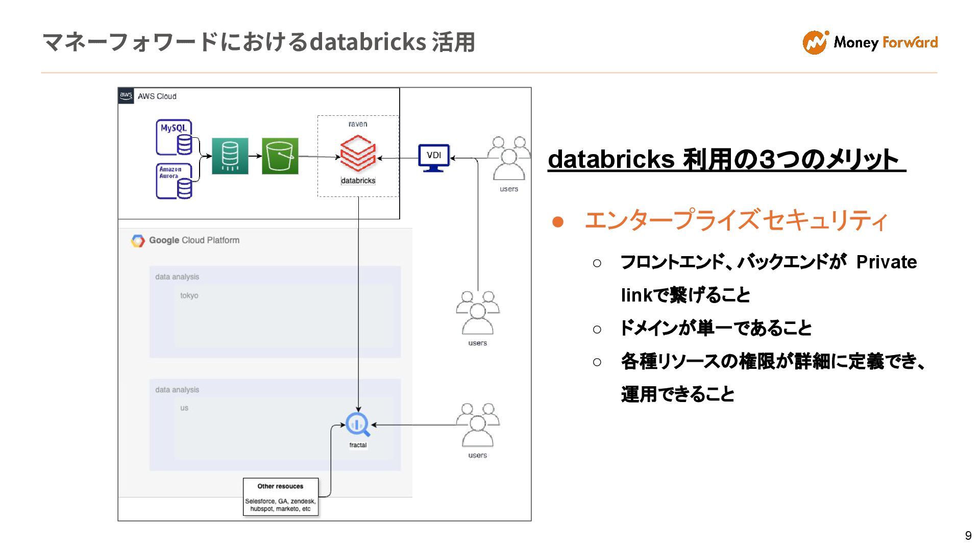This screenshot has width=980, height=551.
Task: Select the middle users group icon
Action: click(x=477, y=313)
